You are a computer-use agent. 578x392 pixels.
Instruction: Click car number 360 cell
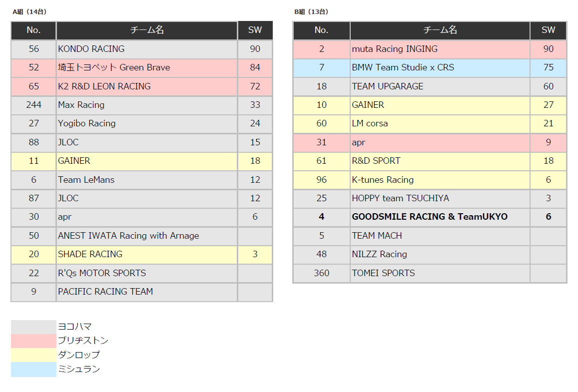[321, 273]
